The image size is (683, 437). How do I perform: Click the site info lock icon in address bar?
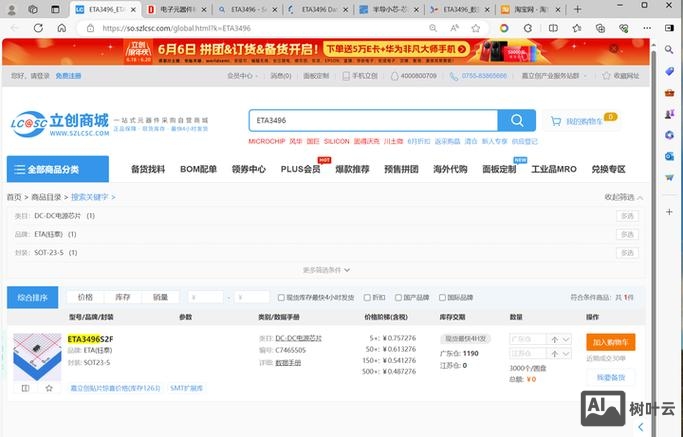pos(90,28)
